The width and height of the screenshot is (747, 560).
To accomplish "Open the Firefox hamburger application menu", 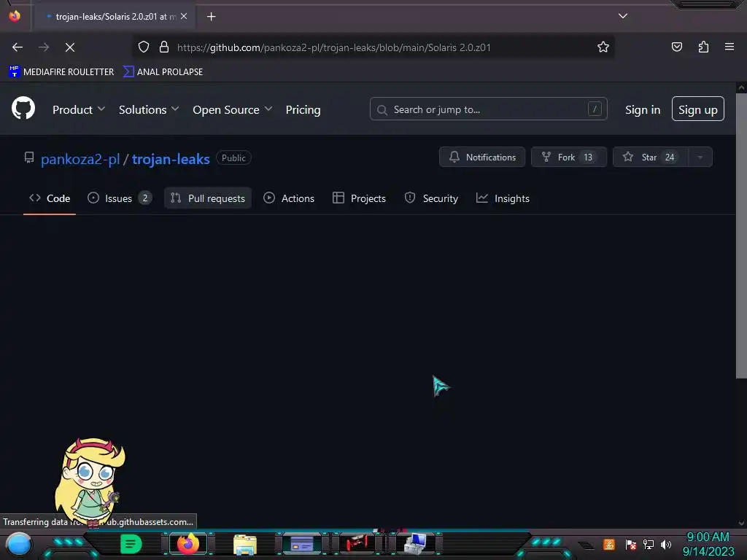I will tap(729, 47).
